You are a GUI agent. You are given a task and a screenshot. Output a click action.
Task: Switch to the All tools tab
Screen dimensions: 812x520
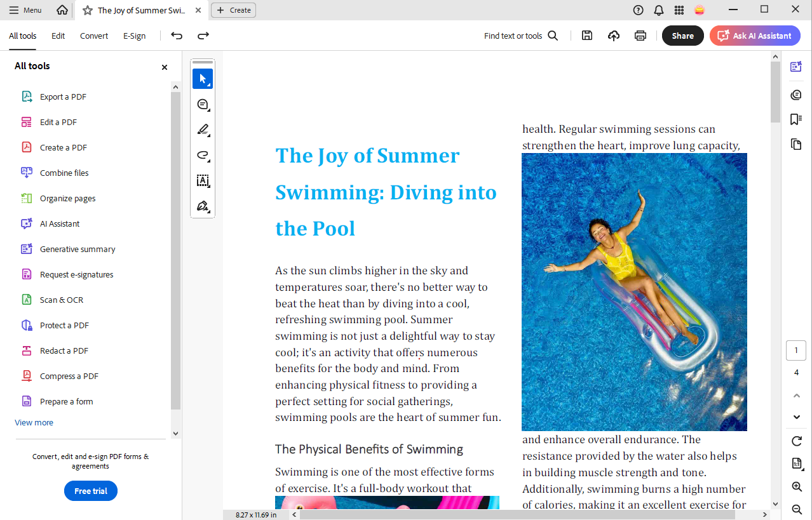click(23, 36)
